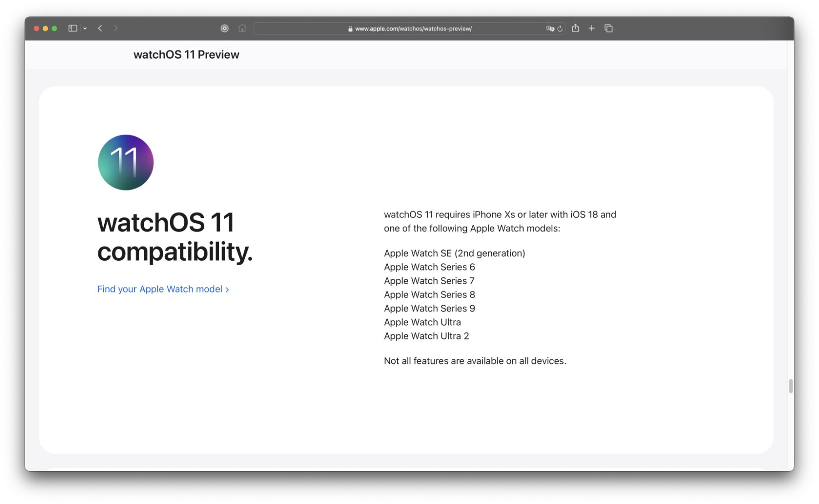Expand the sidebar tab group dropdown chevron
The width and height of the screenshot is (819, 504).
pyautogui.click(x=85, y=28)
